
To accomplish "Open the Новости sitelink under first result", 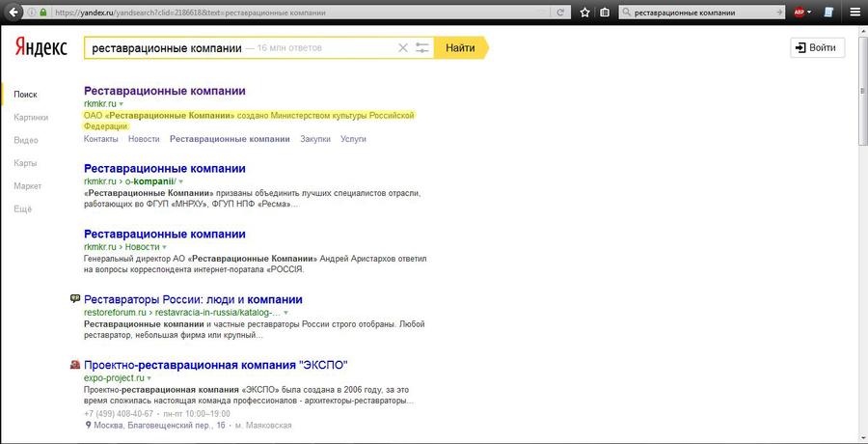I will pos(144,139).
